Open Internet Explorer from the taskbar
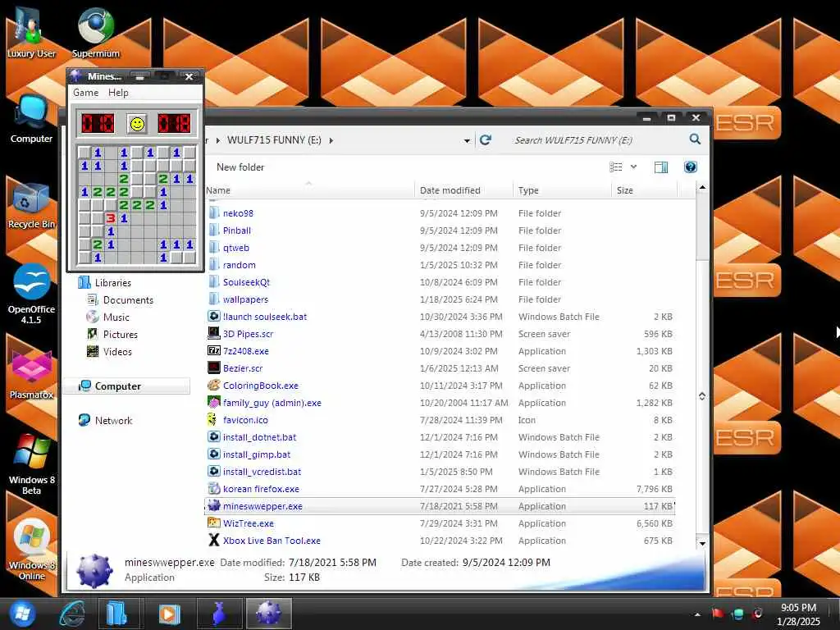 pyautogui.click(x=72, y=614)
